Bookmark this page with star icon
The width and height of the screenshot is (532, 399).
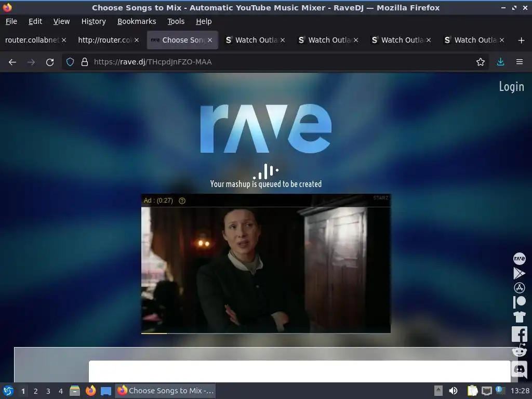480,62
